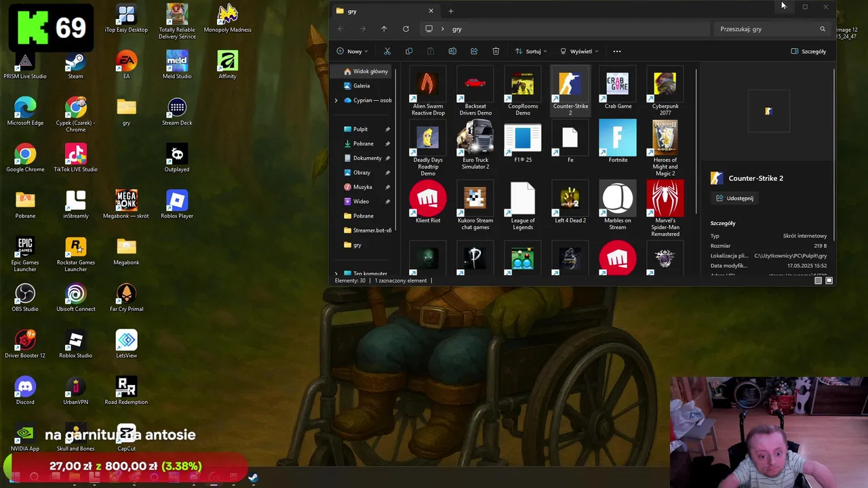Select the gry tab in File Explorer

pos(386,11)
